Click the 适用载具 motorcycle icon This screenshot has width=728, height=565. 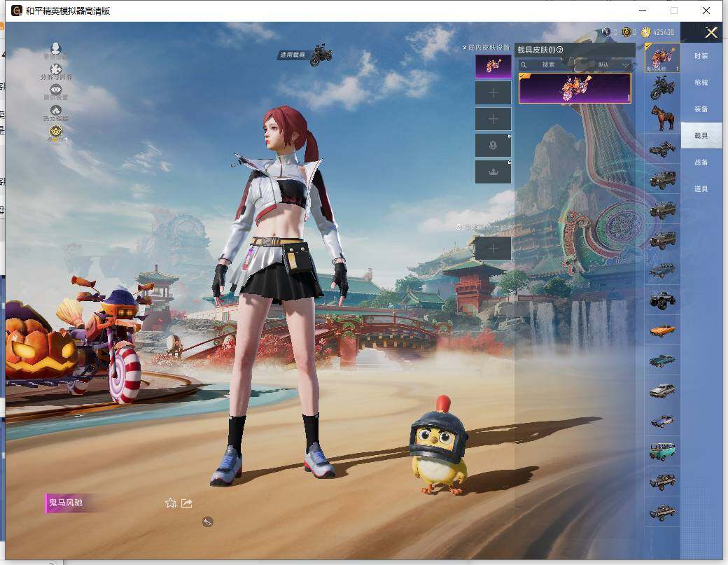[321, 55]
